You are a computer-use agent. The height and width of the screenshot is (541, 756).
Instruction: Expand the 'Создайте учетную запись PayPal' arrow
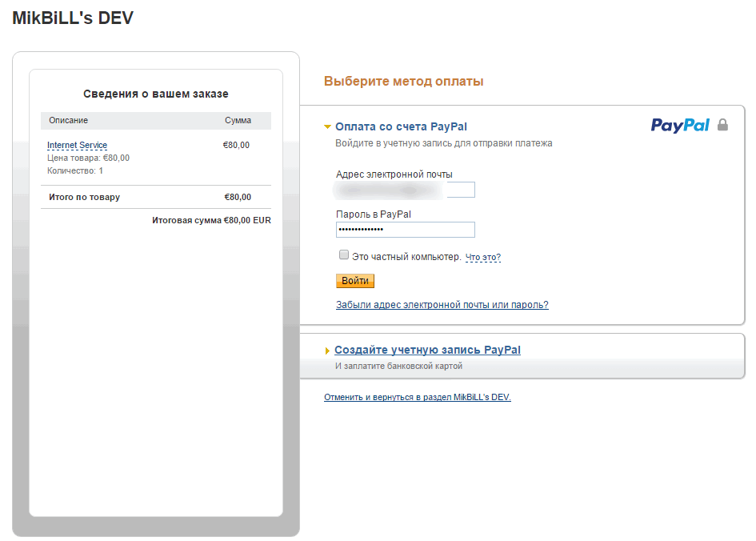[327, 351]
